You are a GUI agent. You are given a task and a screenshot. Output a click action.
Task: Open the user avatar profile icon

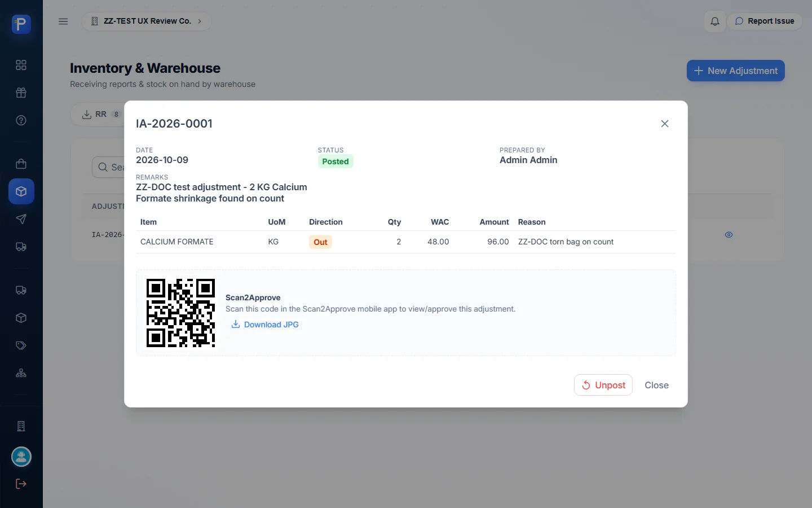(21, 457)
